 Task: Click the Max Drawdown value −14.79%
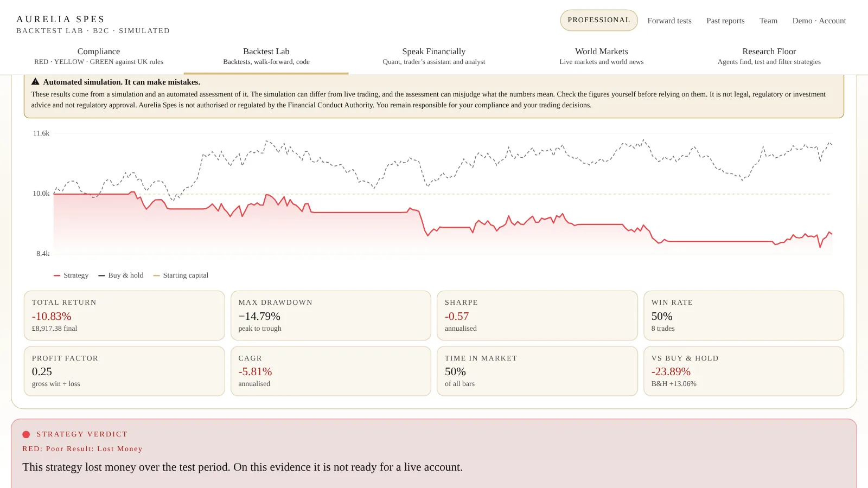259,316
